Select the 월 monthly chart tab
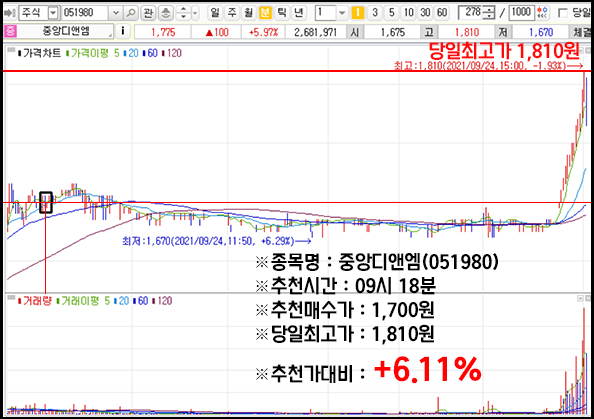The width and height of the screenshot is (594, 419). pyautogui.click(x=248, y=13)
